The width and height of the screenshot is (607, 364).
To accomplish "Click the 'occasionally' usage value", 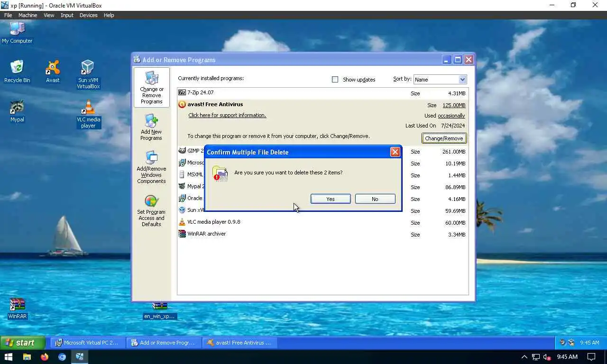I will 451,116.
